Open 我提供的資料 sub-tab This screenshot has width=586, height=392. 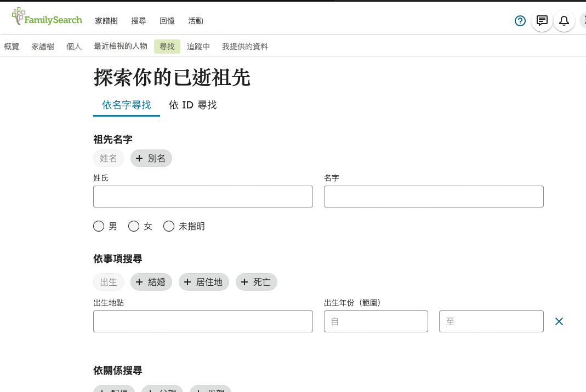(245, 47)
